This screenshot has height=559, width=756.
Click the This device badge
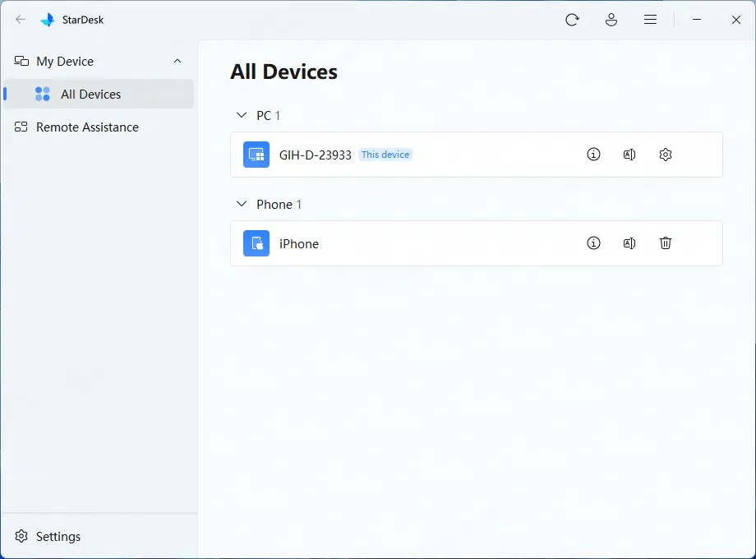click(385, 155)
